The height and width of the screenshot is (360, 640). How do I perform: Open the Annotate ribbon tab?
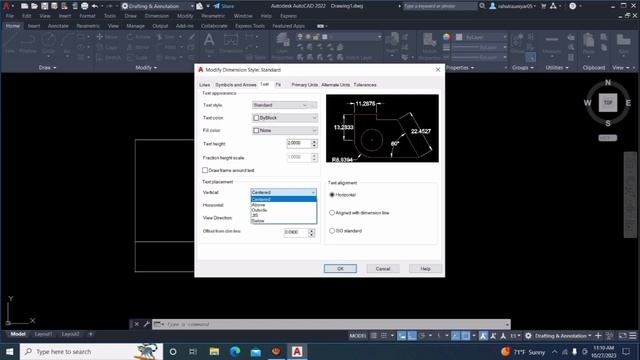[58, 26]
